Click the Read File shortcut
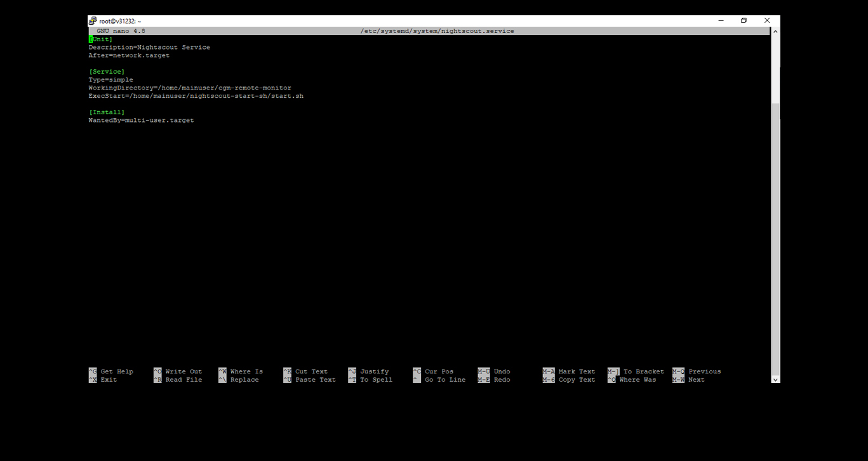This screenshot has width=868, height=461. (178, 380)
